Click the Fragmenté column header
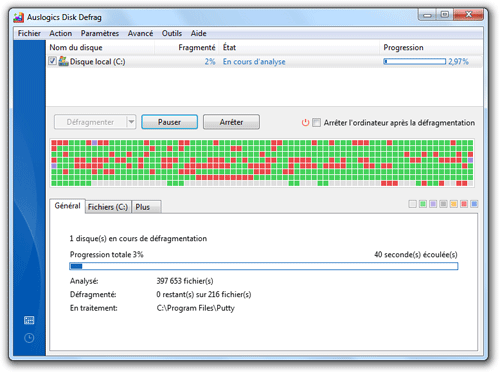 187,48
